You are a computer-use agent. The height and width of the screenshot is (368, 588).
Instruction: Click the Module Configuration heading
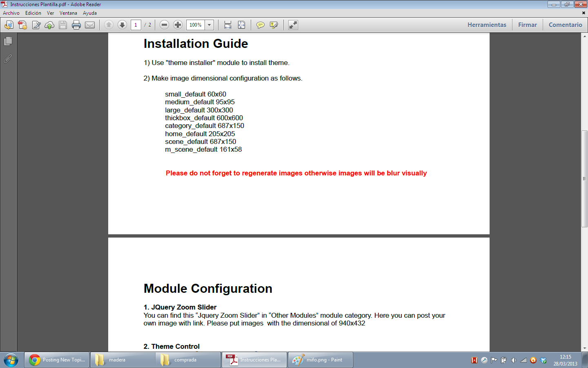click(x=208, y=289)
